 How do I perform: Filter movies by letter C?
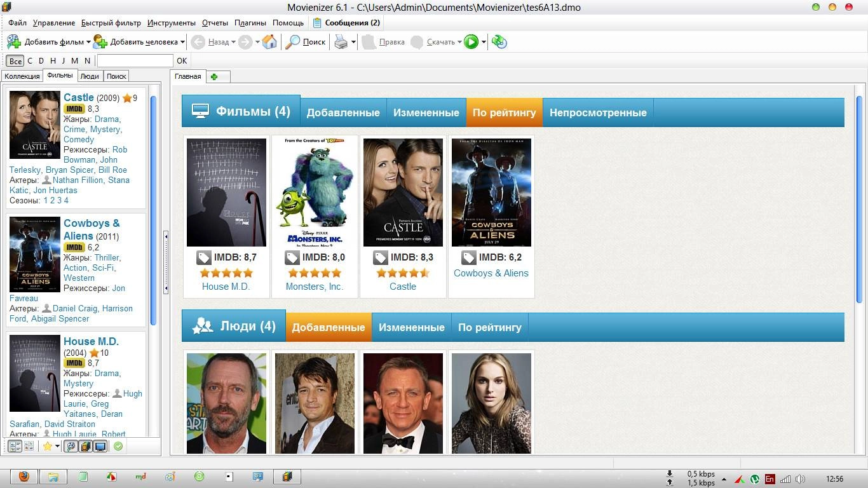coord(30,61)
